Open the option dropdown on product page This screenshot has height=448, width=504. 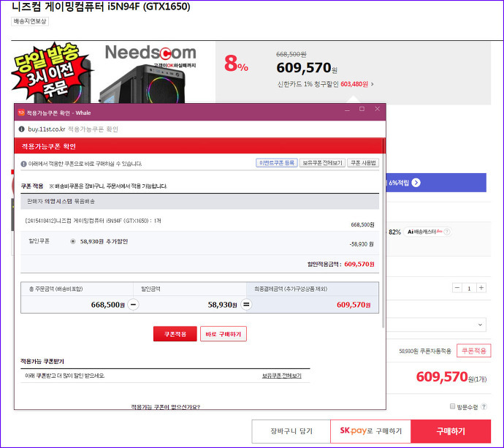[437, 324]
